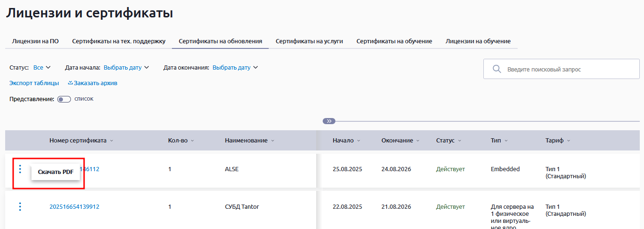Screen dimensions: 644x229
Task: Open certificate 202516654139912 link
Action: pyautogui.click(x=74, y=207)
